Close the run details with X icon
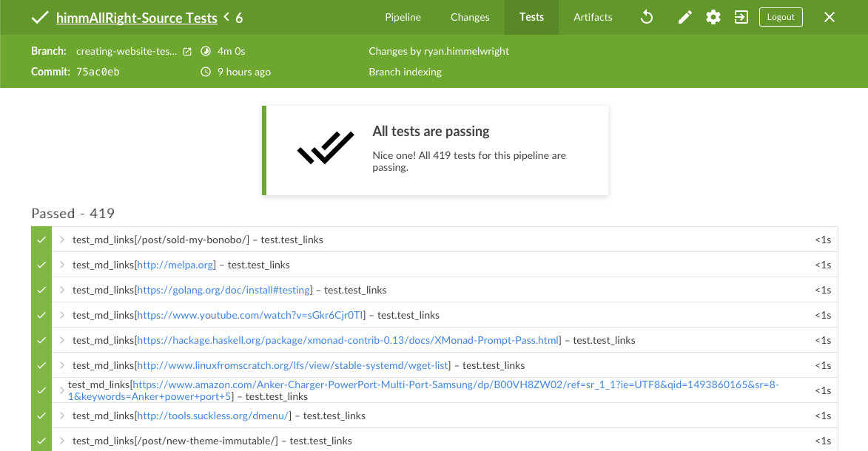Screen dimensions: 868x451 pyautogui.click(x=830, y=17)
